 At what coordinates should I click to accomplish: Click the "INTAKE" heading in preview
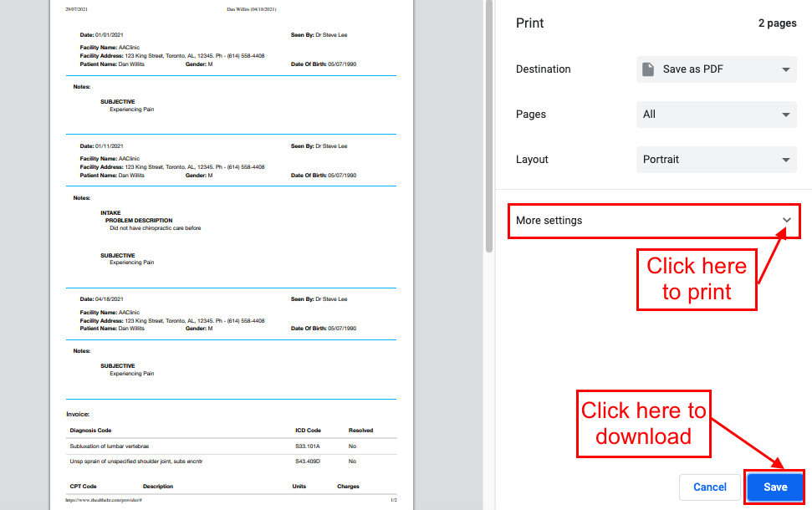tap(110, 213)
